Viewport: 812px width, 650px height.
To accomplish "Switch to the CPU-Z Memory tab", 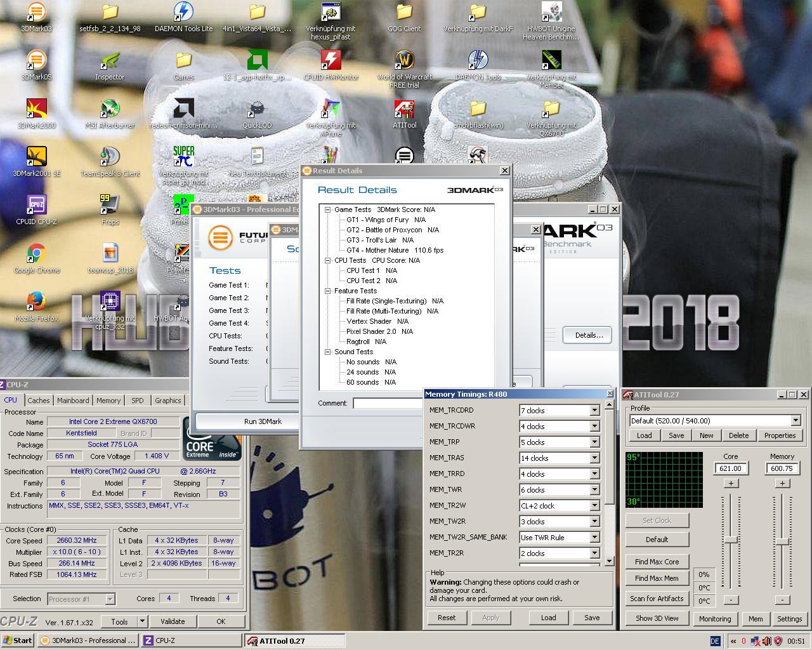I will coord(108,401).
